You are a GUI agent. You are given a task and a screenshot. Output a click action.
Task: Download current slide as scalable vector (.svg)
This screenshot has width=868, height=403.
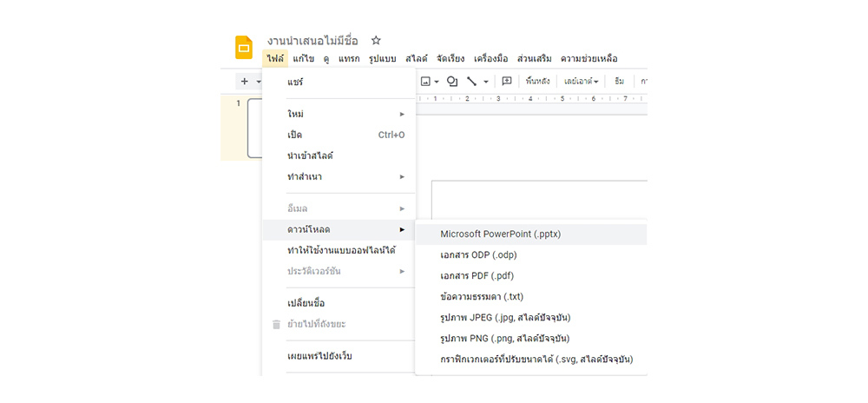(531, 360)
